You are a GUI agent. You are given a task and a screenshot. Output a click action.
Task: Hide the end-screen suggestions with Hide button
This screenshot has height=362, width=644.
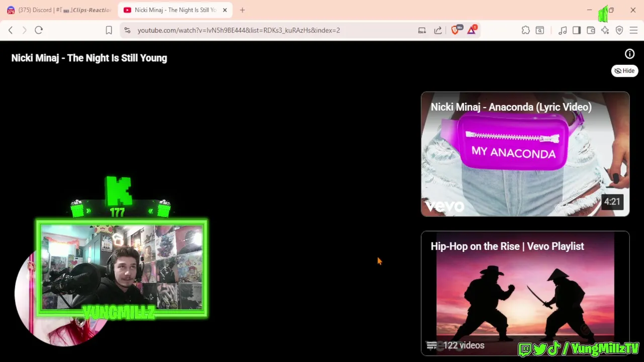[x=624, y=71]
